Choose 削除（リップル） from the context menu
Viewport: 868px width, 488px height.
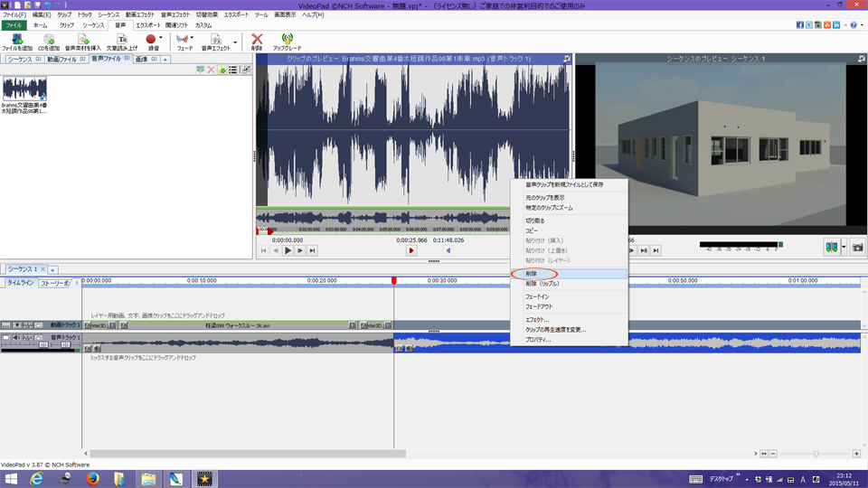(x=569, y=284)
